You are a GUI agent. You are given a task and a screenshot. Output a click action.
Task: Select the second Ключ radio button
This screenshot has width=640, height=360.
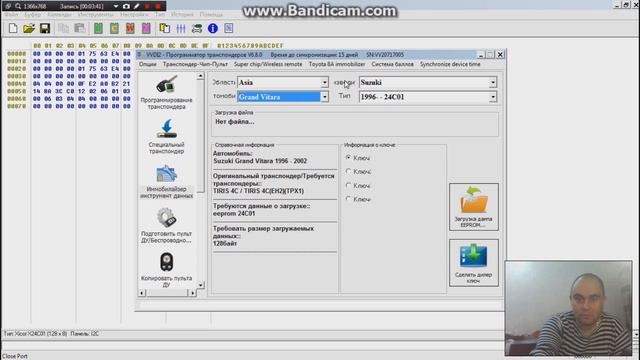pos(348,171)
